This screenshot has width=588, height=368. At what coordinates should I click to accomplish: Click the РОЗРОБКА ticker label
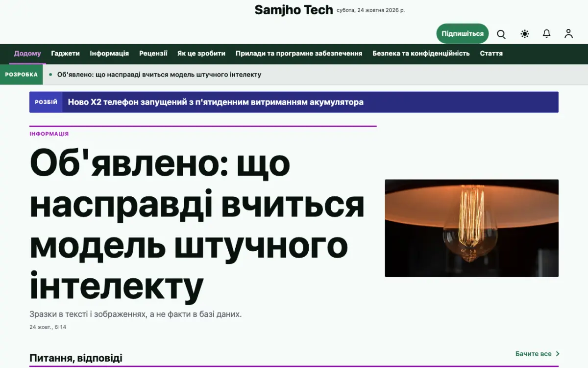pos(21,75)
